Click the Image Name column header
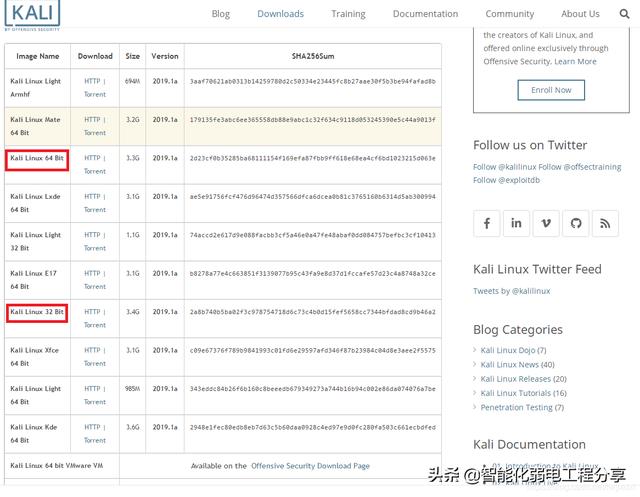Viewport: 640px width, 497px height. tap(38, 56)
